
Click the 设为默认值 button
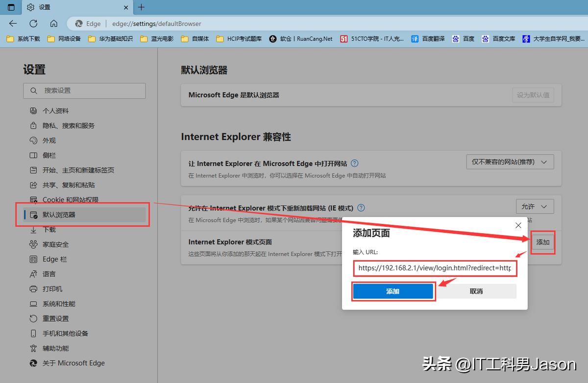click(533, 95)
